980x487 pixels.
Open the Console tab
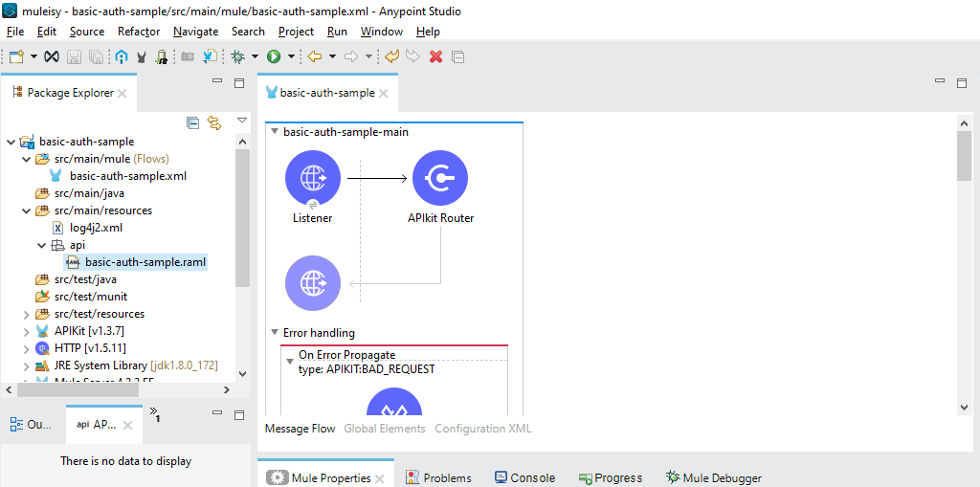(525, 478)
